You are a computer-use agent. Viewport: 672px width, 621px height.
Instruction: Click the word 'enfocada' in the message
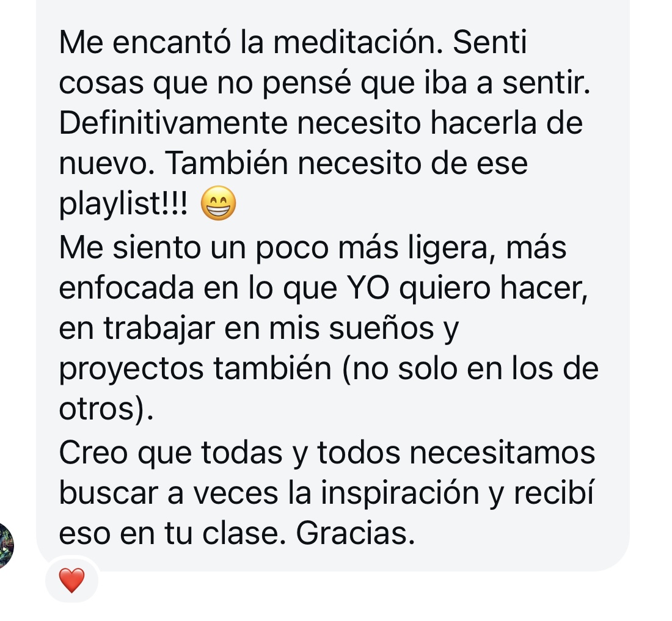pos(126,288)
